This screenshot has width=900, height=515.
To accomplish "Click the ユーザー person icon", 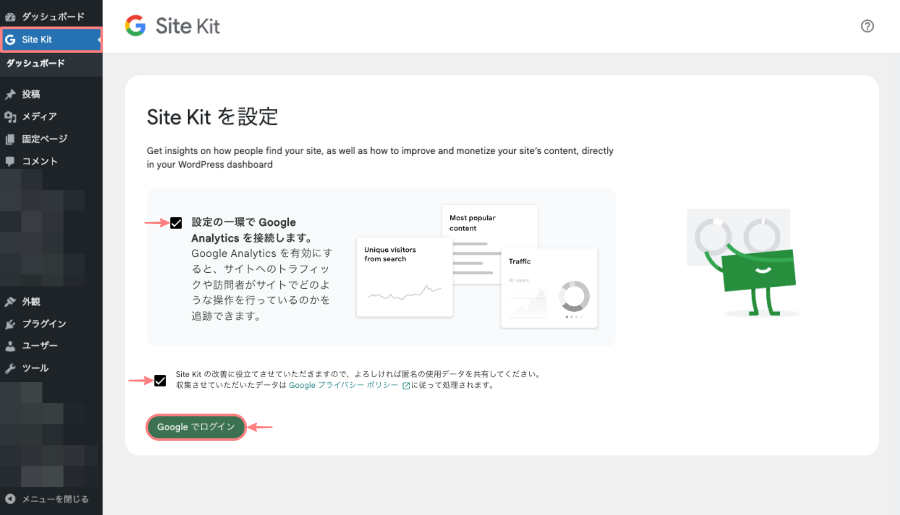I will (x=10, y=346).
